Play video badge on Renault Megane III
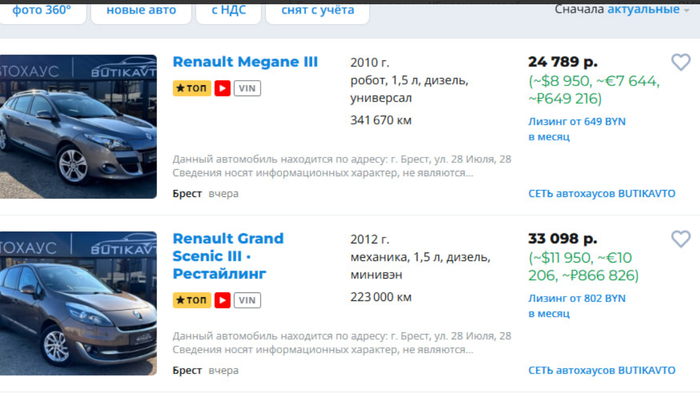This screenshot has height=396, width=700. coord(222,88)
